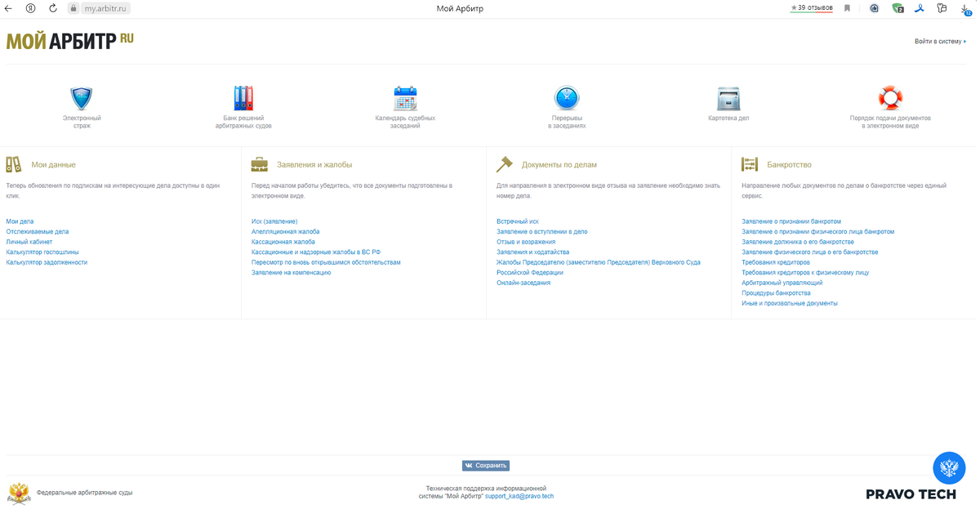Go back with browser back arrow

click(9, 8)
